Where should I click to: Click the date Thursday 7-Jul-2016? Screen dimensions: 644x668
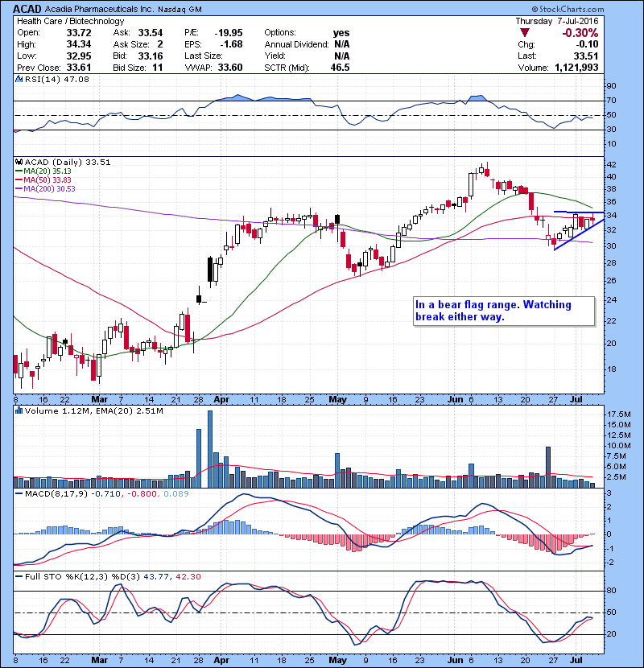click(556, 21)
